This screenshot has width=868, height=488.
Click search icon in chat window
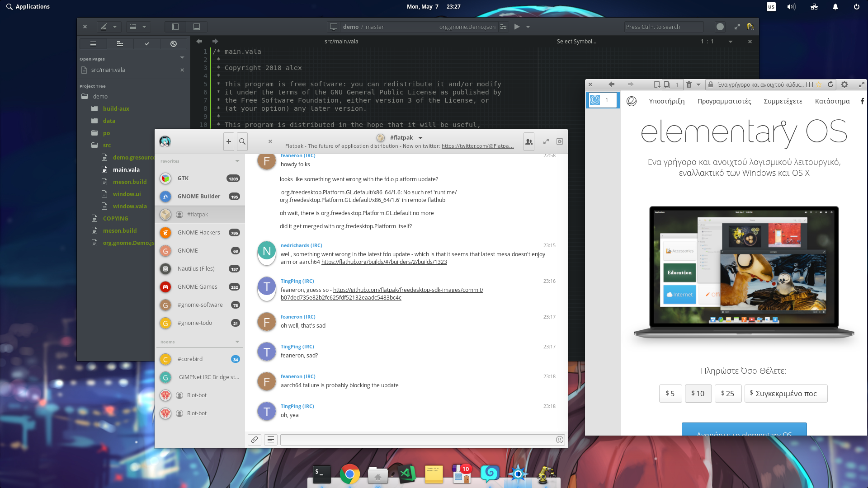(242, 141)
